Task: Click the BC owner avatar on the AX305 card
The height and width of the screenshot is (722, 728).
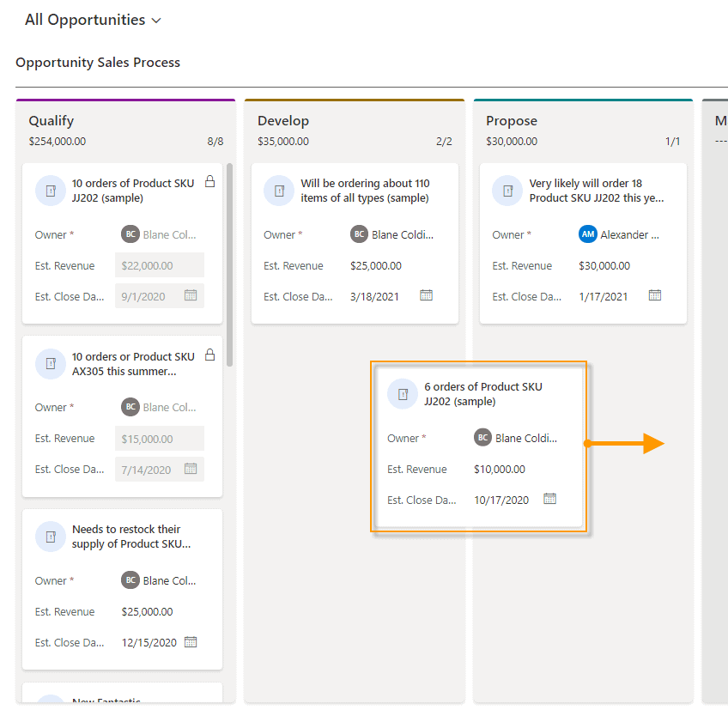Action: 130,407
